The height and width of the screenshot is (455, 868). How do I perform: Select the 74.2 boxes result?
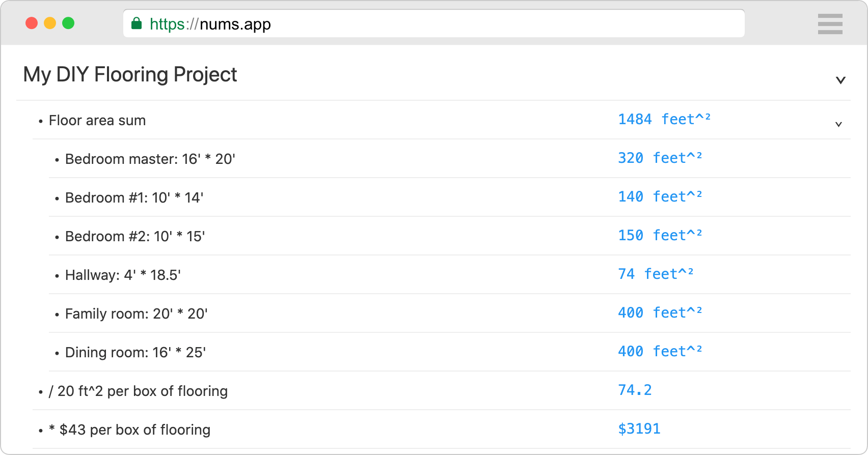pos(635,390)
